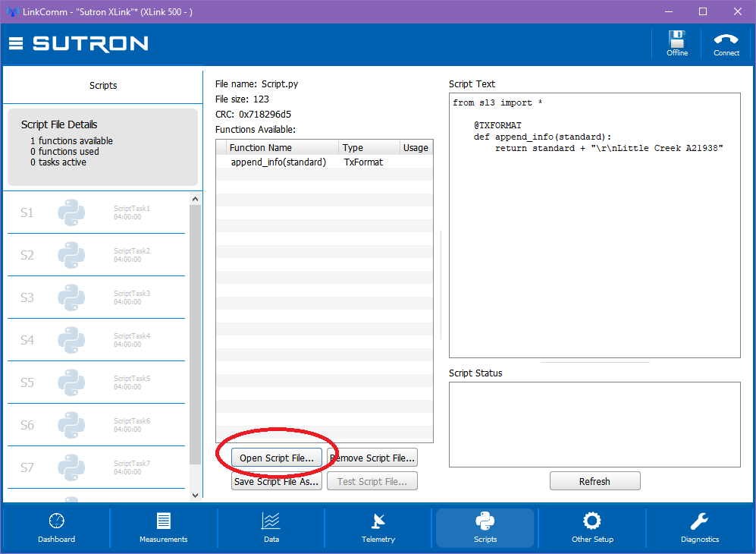Screen dimensions: 756x554
Task: Click the LinkComm title bar app icon
Action: tap(12, 11)
